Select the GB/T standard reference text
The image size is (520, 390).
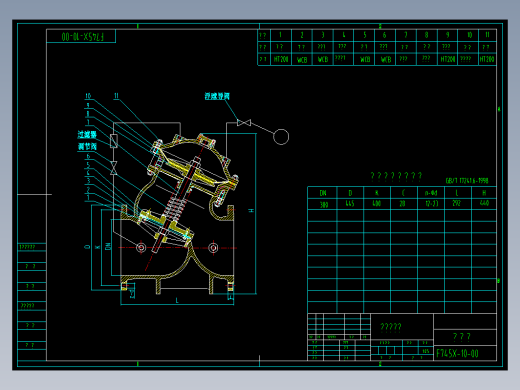467,181
